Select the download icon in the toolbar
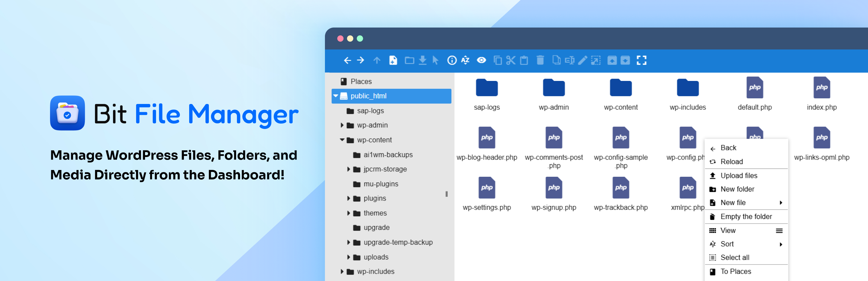This screenshot has height=281, width=868. [422, 61]
